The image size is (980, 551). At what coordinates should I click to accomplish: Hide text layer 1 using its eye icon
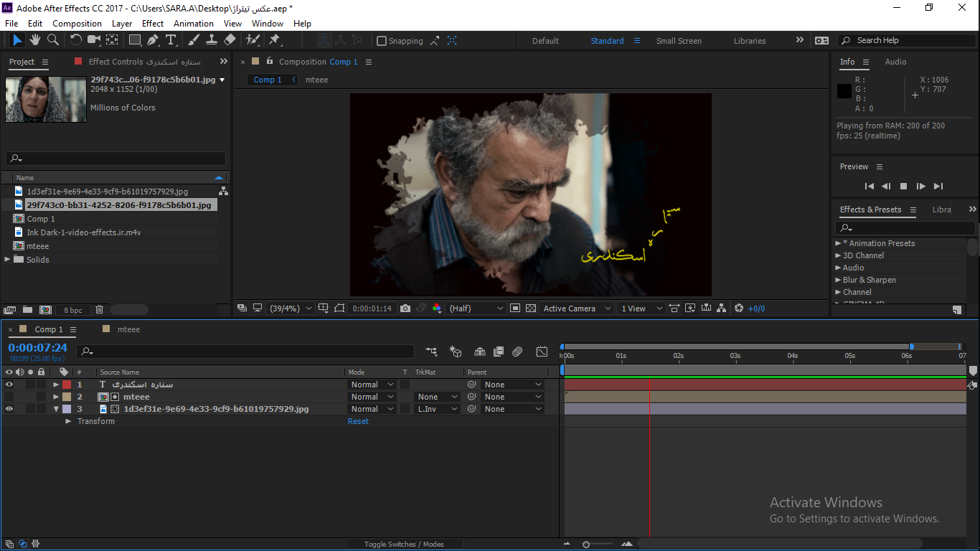tap(9, 385)
